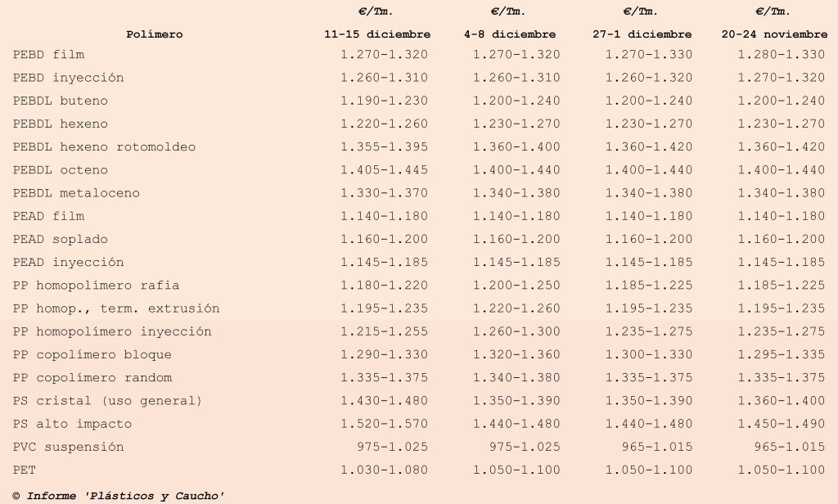The image size is (838, 504).
Task: Select the 11-15 diciembre column header
Action: (377, 34)
